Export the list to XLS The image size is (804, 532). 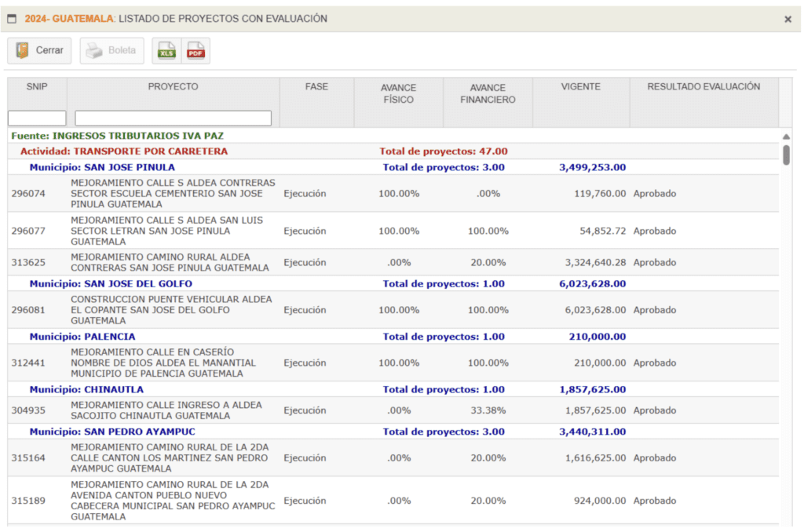[166, 51]
